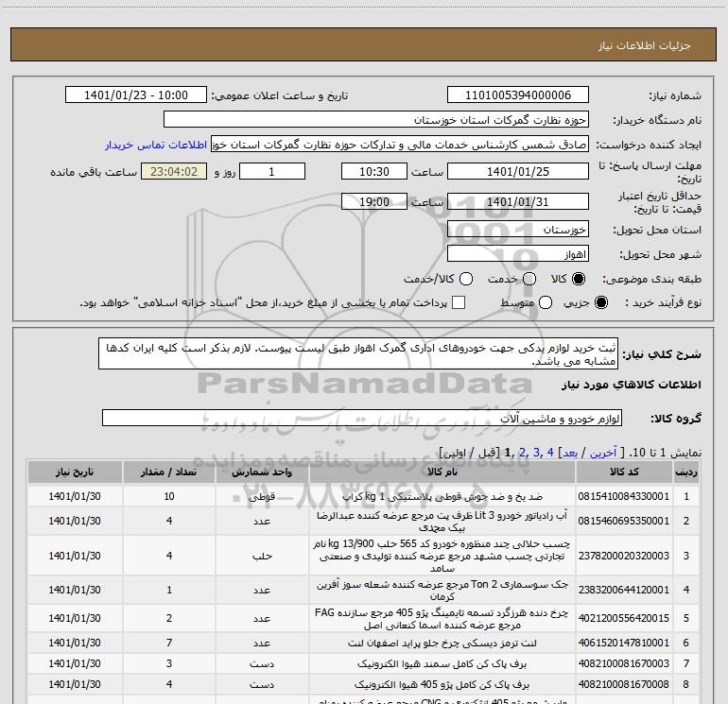The width and height of the screenshot is (728, 704).
Task: Click product code 2378200020320003
Action: coord(624,556)
